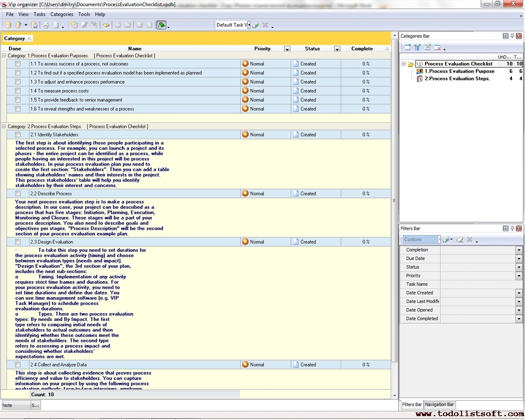Select 2.Process Evaluation Steps category

coord(457,79)
